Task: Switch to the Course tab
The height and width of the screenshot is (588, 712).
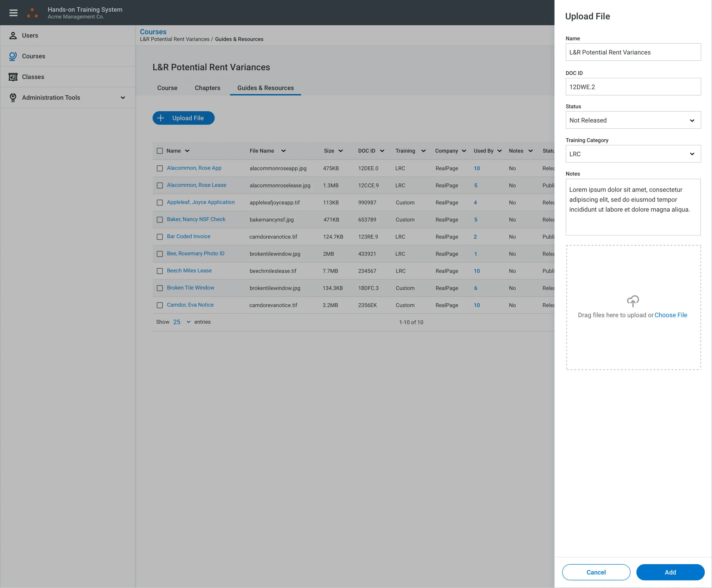Action: pos(167,88)
